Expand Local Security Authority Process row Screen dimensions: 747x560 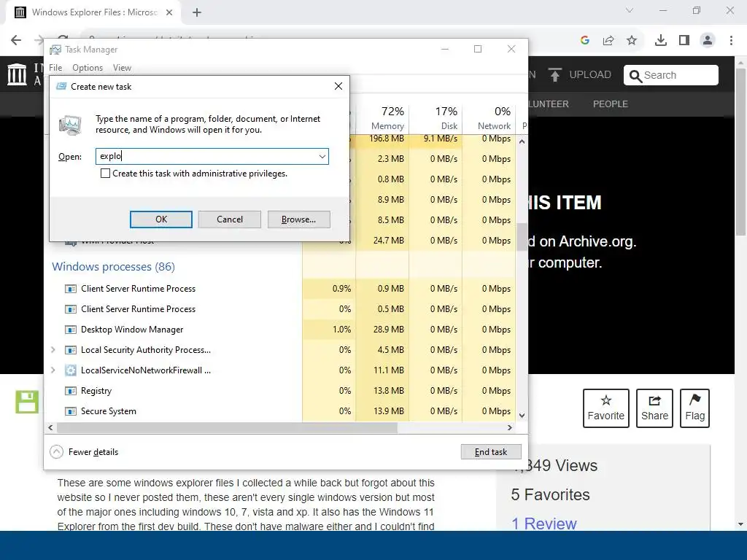(x=53, y=350)
